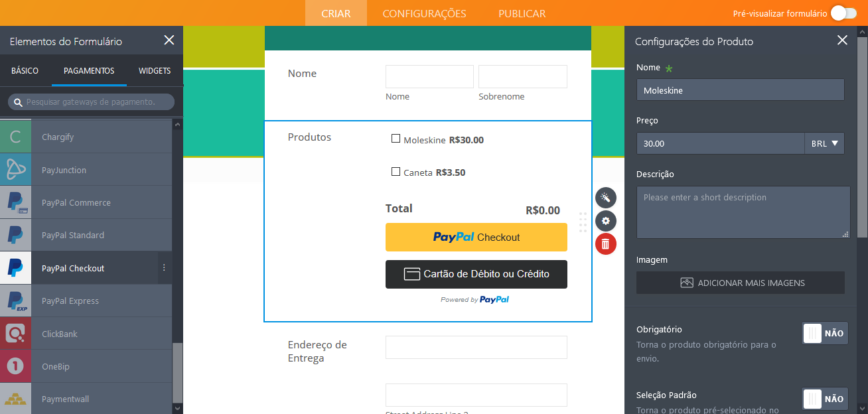Click the ADICIONAR MAIS IMAGENS button
Viewport: 868px width, 414px height.
coord(740,283)
